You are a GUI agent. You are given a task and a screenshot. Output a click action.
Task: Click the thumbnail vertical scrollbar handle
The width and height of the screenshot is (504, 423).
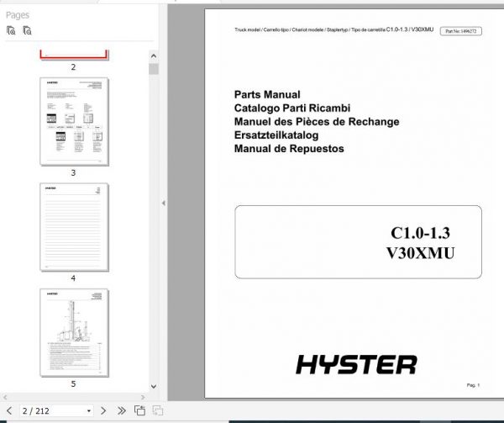click(x=154, y=69)
